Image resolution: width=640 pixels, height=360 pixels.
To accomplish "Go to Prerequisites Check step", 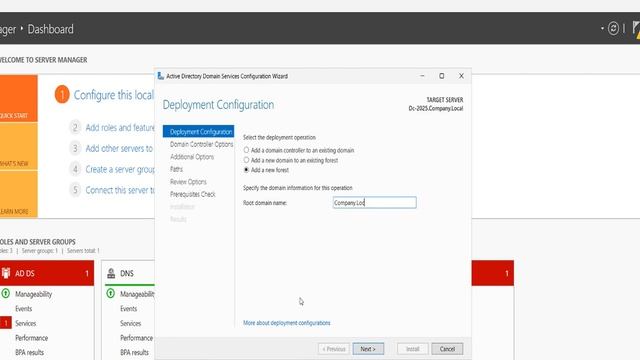I will click(193, 194).
